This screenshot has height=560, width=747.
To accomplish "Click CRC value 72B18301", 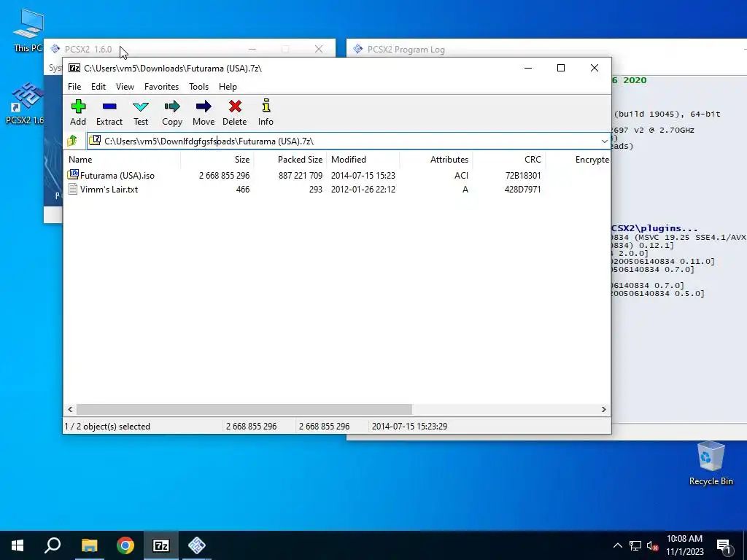I will click(x=523, y=175).
